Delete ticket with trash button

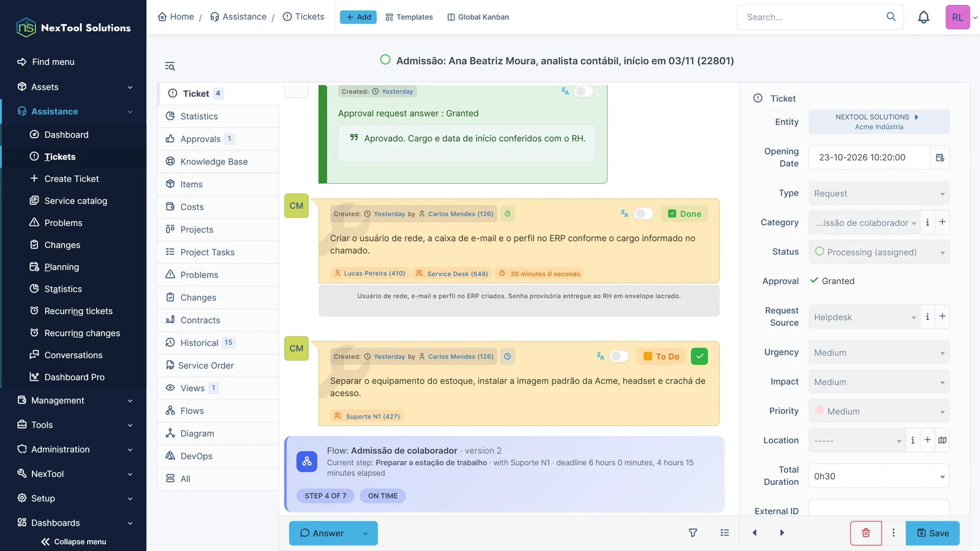click(x=866, y=533)
